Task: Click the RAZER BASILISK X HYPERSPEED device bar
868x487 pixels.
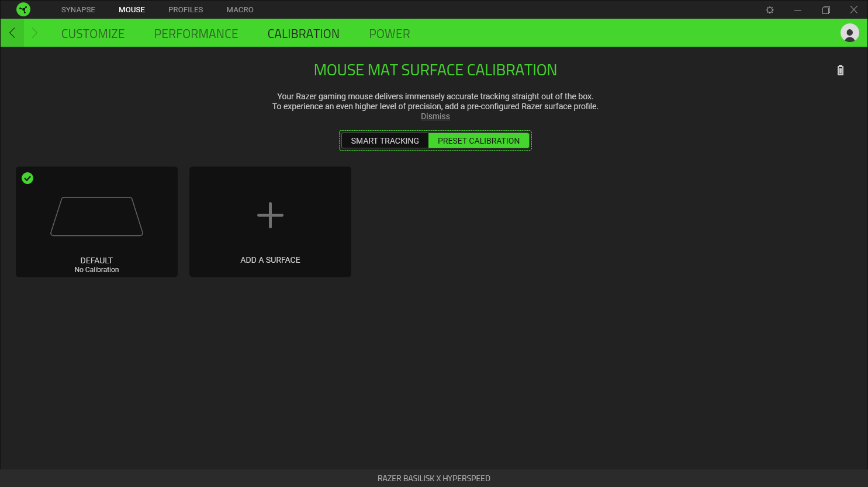Action: click(x=434, y=478)
